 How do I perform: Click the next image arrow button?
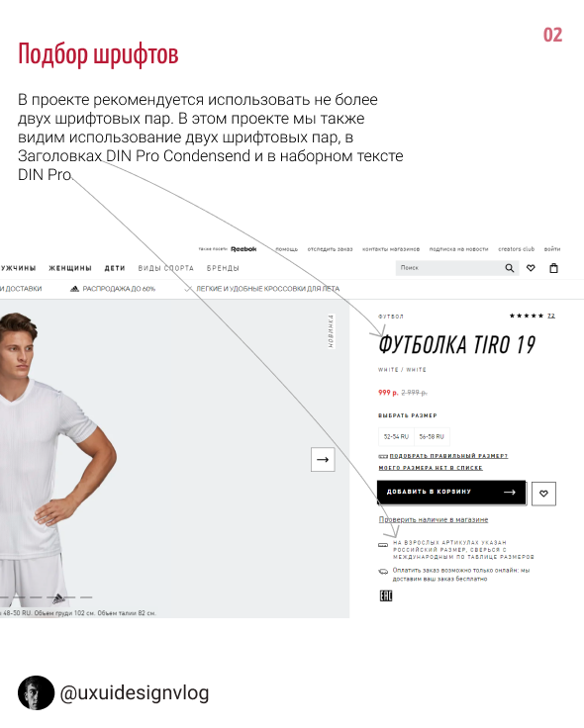tap(323, 460)
